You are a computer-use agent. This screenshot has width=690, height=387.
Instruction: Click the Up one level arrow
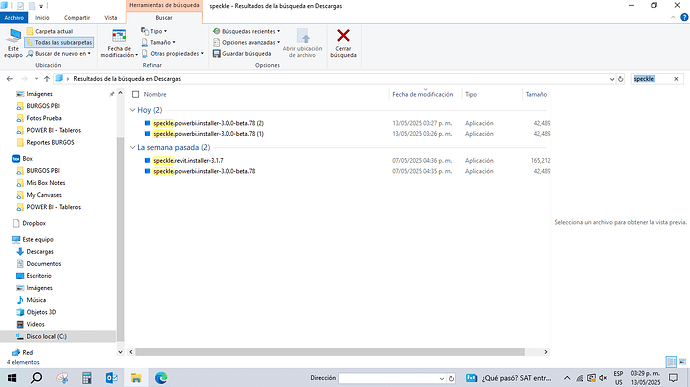47,79
